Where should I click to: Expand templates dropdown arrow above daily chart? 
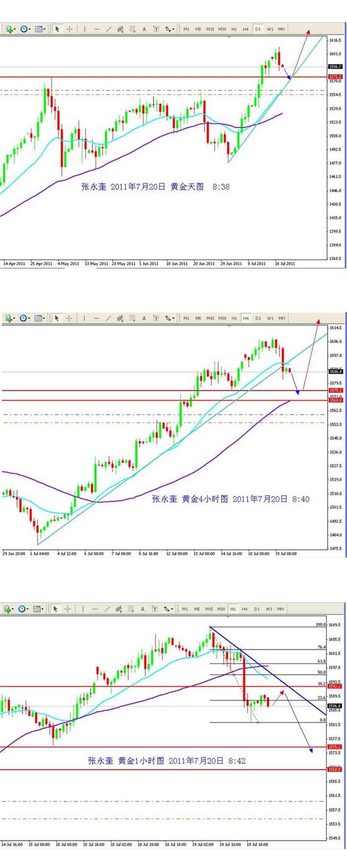pos(45,29)
